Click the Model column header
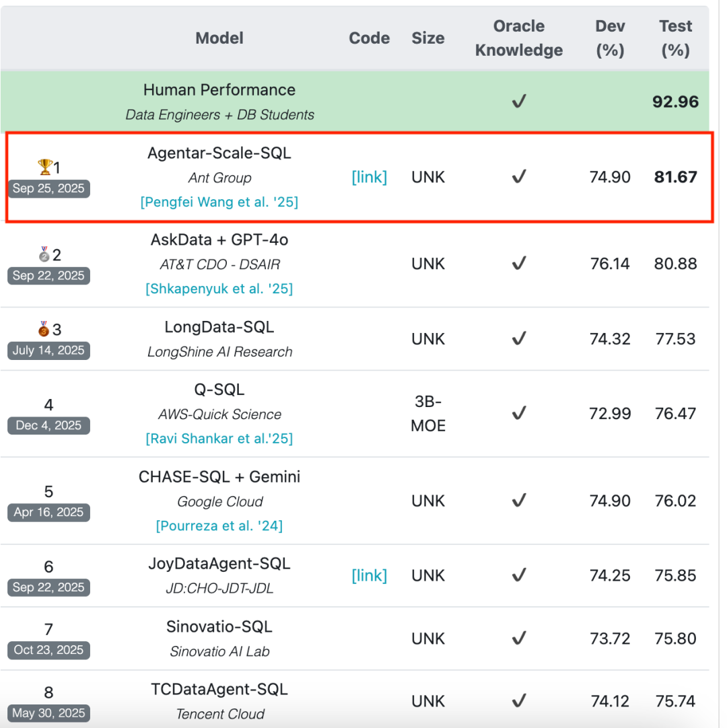 [219, 38]
